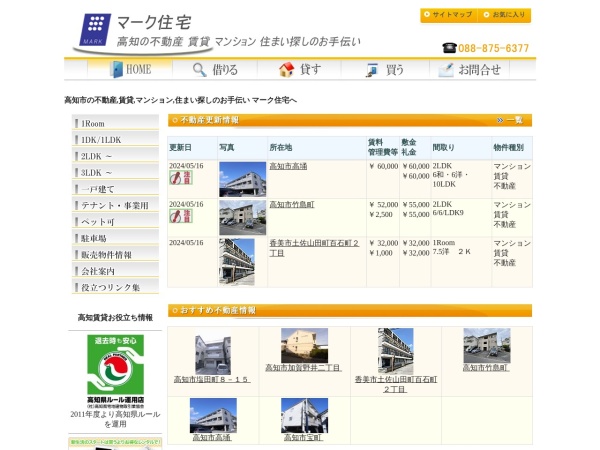This screenshot has height=450, width=600.
Task: Open the 高知市高埇 listing link in the table
Action: (288, 166)
